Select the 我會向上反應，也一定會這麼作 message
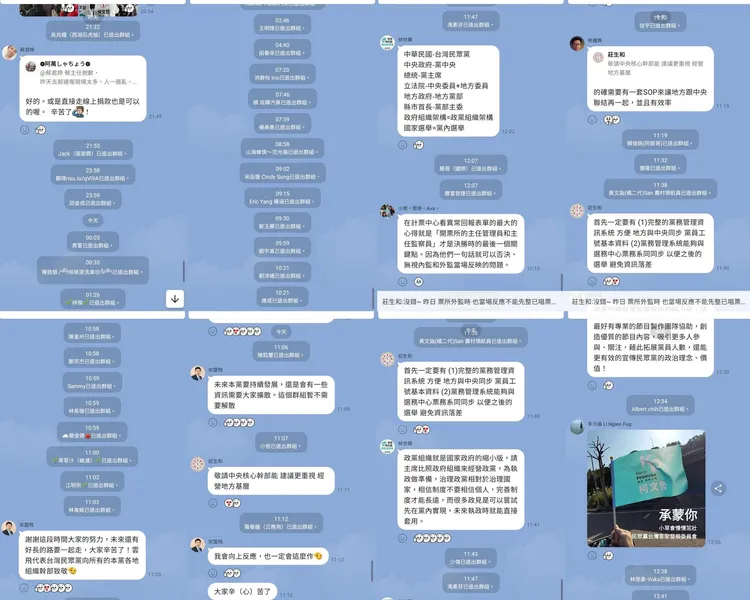The width and height of the screenshot is (750, 600). (268, 556)
